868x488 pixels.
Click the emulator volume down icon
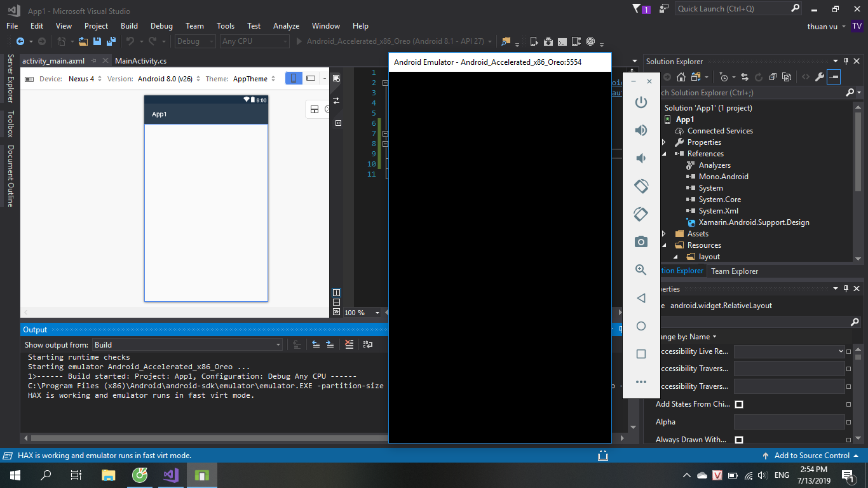pyautogui.click(x=641, y=158)
